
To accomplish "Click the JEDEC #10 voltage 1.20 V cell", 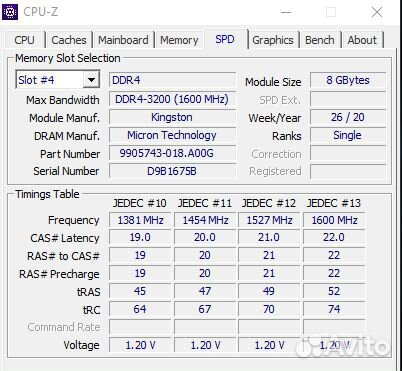I will (140, 345).
